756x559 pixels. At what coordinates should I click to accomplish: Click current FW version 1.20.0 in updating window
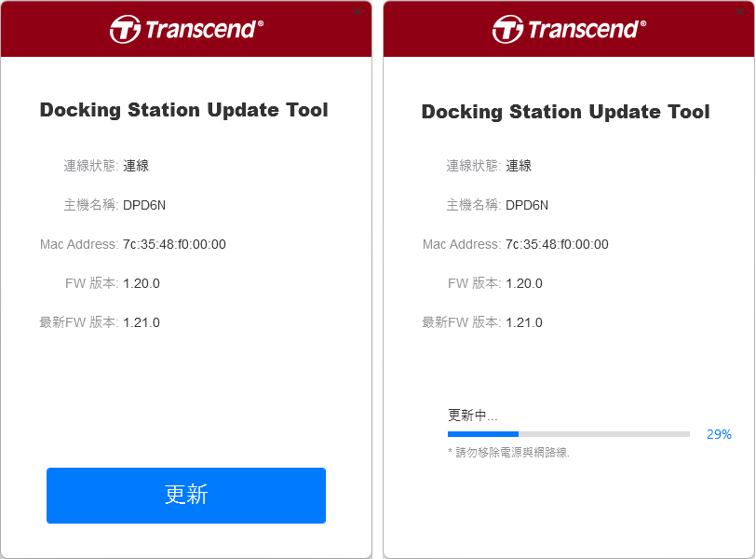pyautogui.click(x=523, y=283)
